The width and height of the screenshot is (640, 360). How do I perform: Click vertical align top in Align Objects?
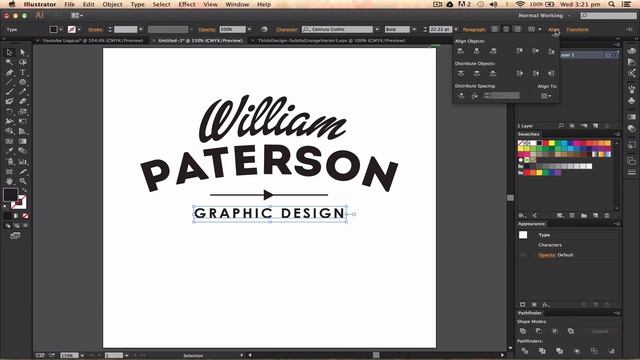click(x=519, y=51)
